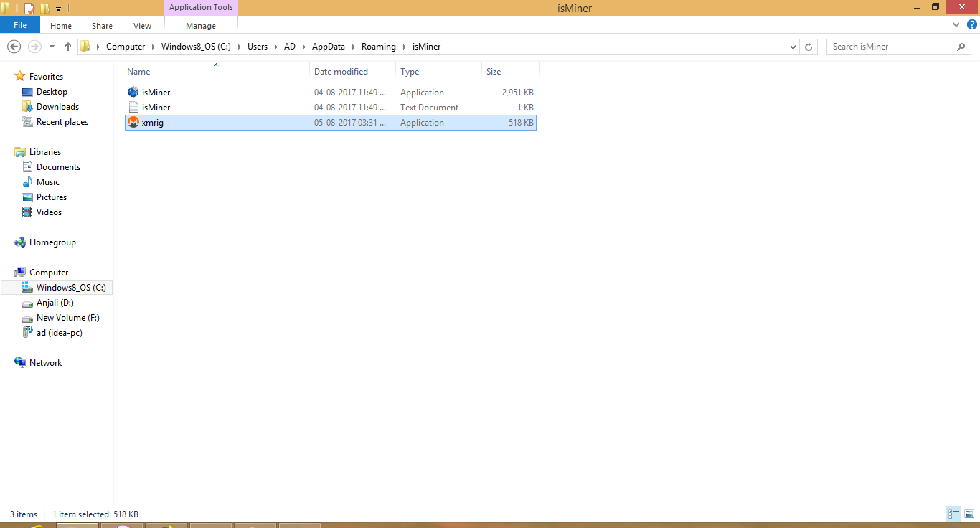Open Homegroup in the navigation pane
Screen dimensions: 980x528
52,242
